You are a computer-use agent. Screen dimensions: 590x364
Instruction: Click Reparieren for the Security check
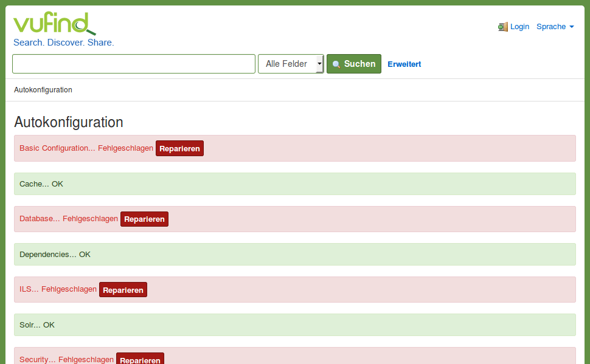140,359
